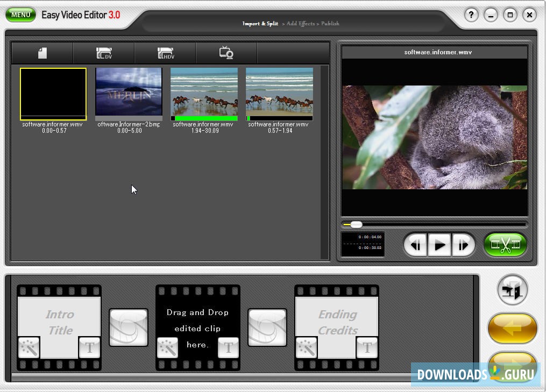
Task: Click the T icon on the drag-and-drop slot
Action: pyautogui.click(x=228, y=348)
